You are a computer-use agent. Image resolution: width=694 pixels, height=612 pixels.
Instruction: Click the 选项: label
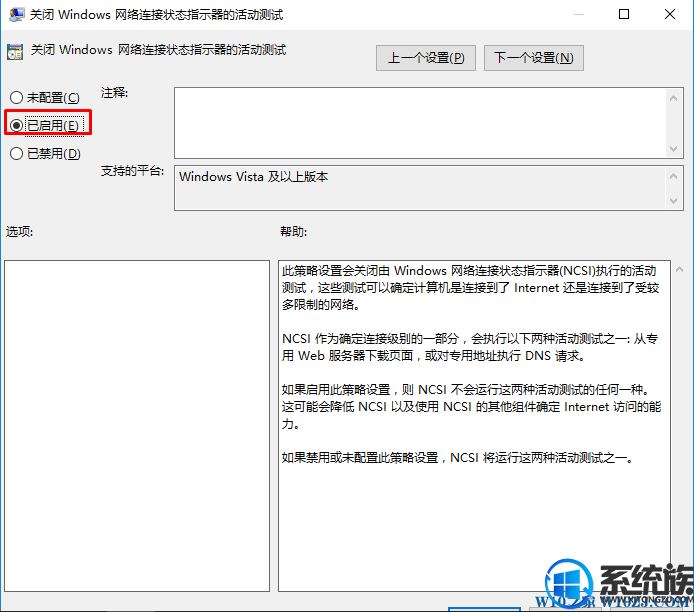point(19,231)
